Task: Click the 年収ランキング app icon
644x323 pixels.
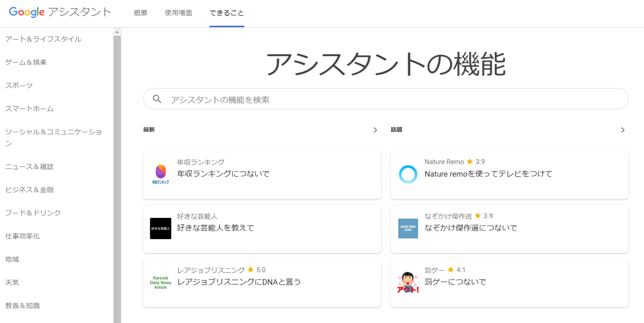Action: coord(160,174)
